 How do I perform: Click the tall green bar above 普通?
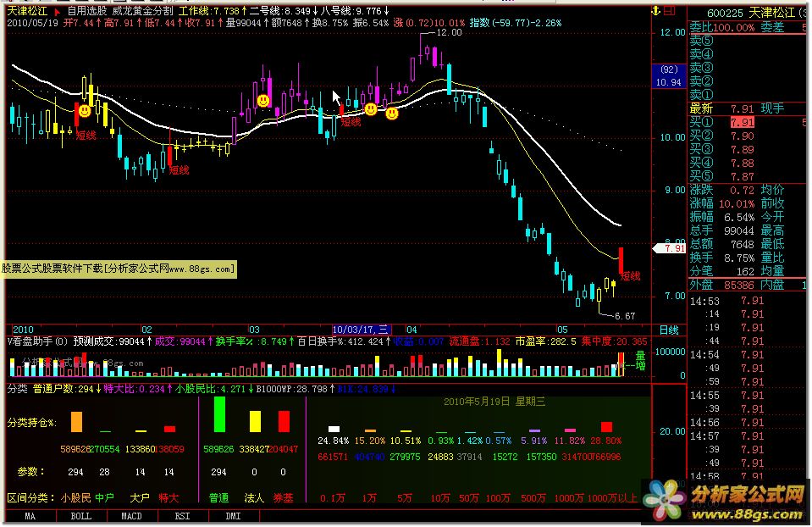tap(219, 414)
